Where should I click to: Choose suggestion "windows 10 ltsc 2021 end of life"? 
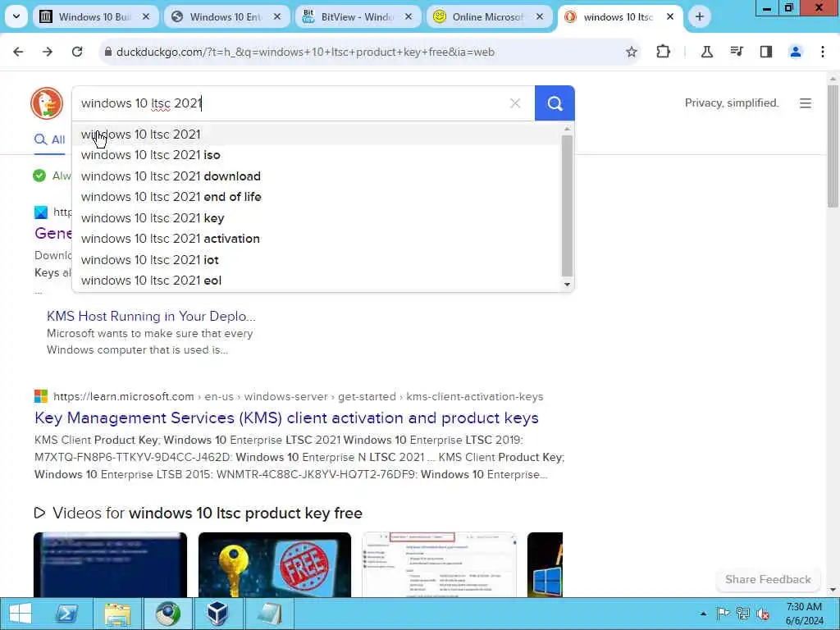point(317,197)
